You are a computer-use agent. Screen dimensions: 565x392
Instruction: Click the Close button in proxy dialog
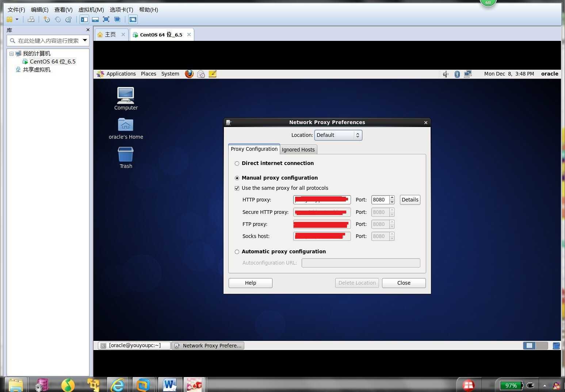pyautogui.click(x=404, y=283)
